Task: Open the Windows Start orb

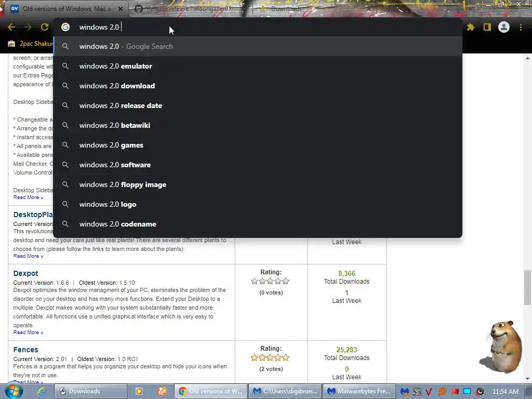Action: coord(14,391)
